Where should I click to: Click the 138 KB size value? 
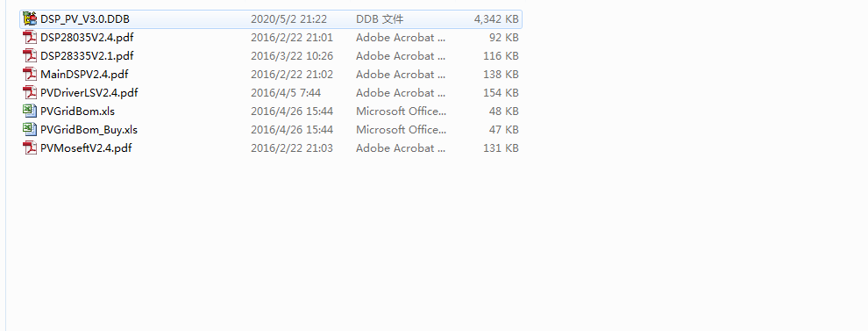point(501,75)
